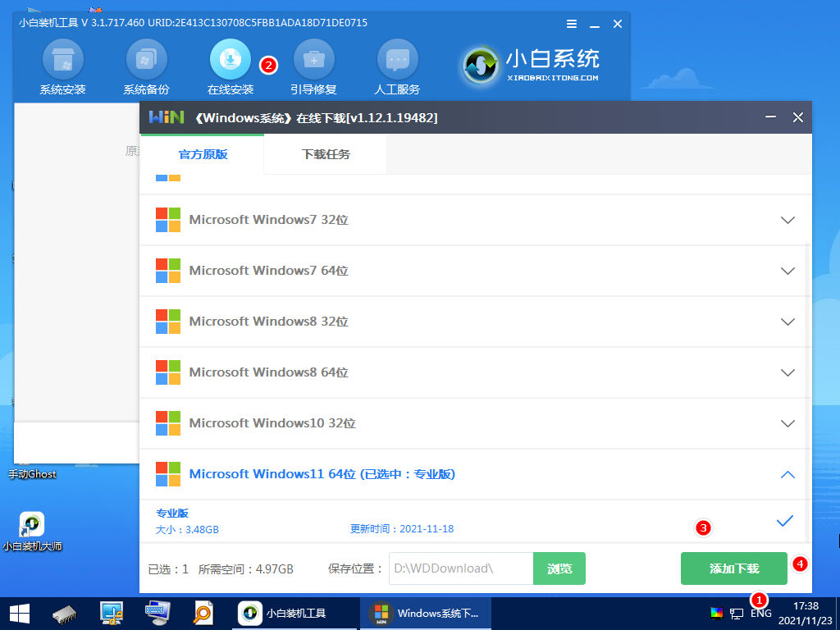Select Microsoft Windows8 32位 label
Image resolution: width=840 pixels, height=630 pixels.
tap(268, 322)
